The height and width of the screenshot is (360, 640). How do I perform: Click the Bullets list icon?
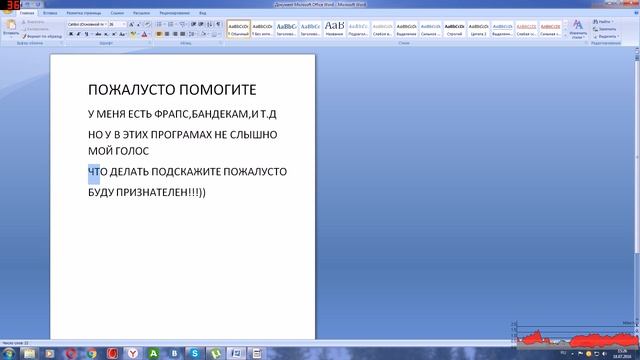coord(159,24)
